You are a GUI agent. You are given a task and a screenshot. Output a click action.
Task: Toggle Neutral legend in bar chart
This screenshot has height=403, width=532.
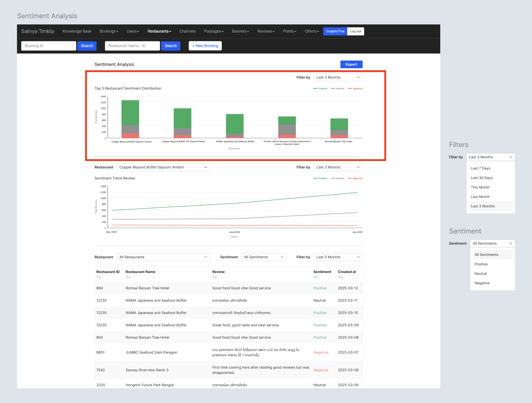338,89
